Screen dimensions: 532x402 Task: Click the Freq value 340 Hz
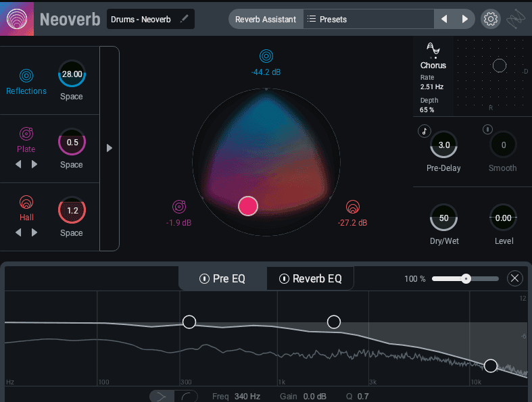pyautogui.click(x=247, y=396)
